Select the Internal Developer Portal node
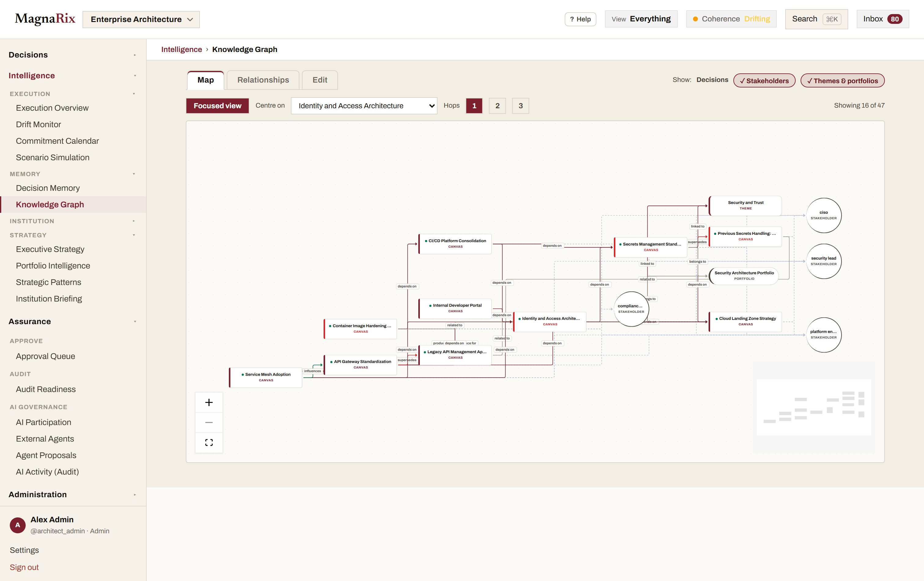This screenshot has height=581, width=924. 455,308
